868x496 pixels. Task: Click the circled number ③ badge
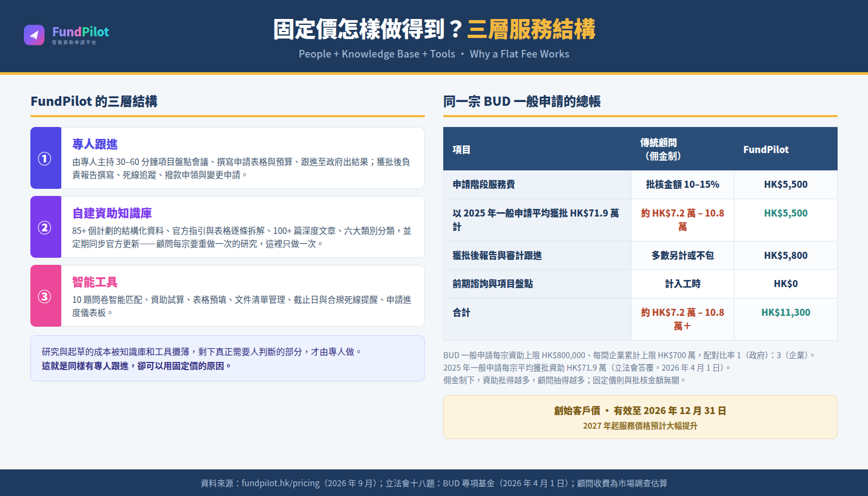tap(44, 296)
